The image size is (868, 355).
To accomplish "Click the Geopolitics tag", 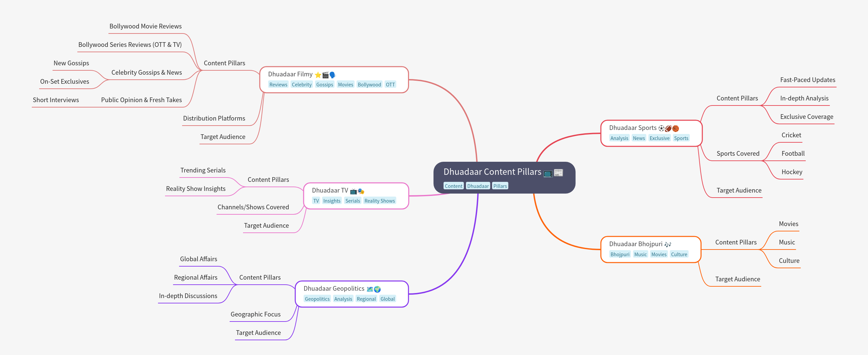I will point(317,299).
